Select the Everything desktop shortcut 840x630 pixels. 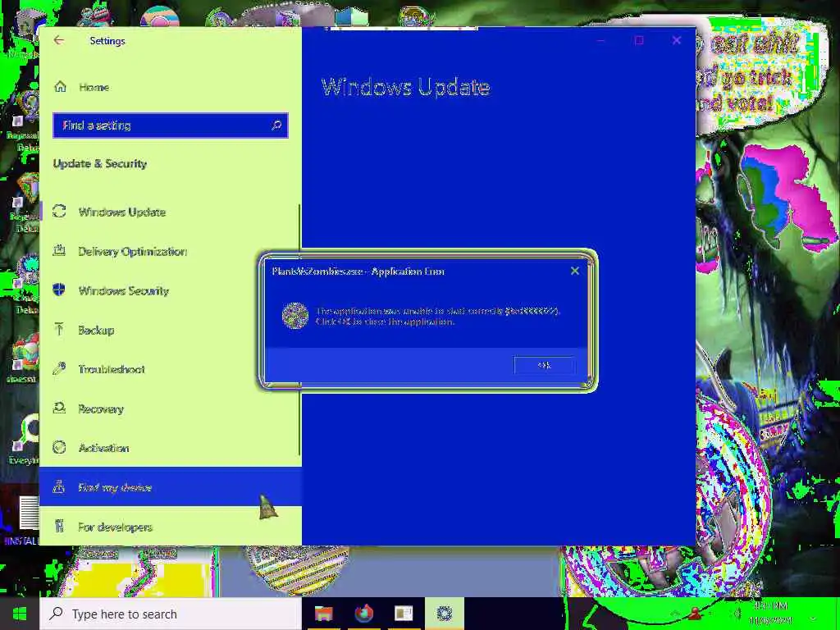[x=24, y=441]
